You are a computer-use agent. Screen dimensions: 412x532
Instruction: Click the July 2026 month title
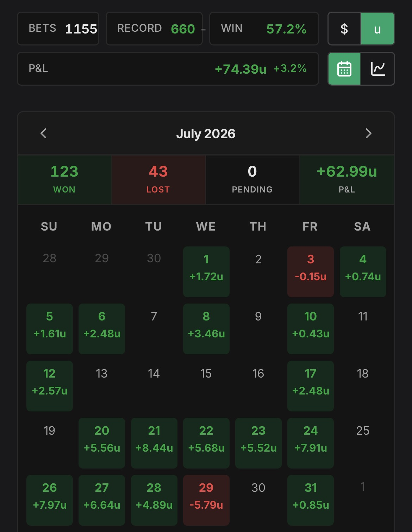(x=206, y=134)
